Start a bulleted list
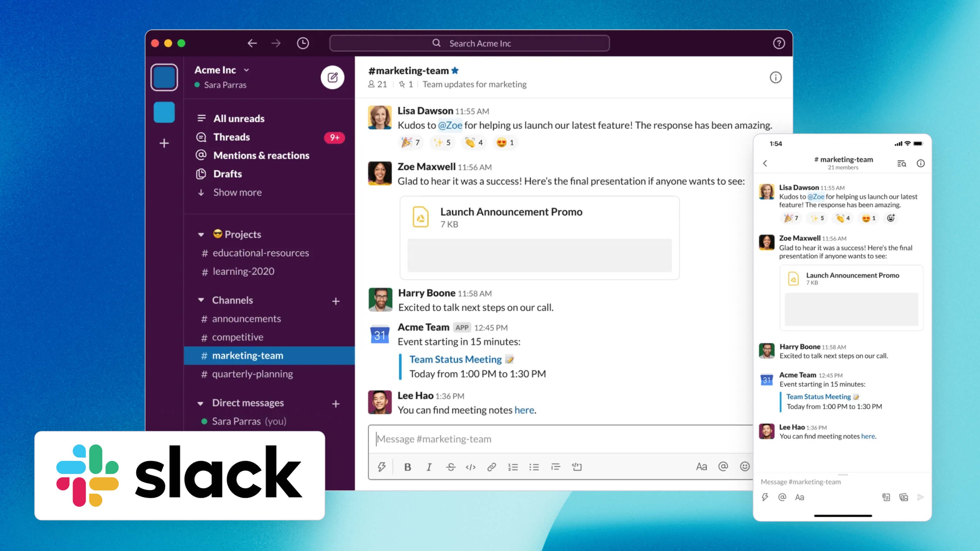980x551 pixels. click(x=534, y=467)
